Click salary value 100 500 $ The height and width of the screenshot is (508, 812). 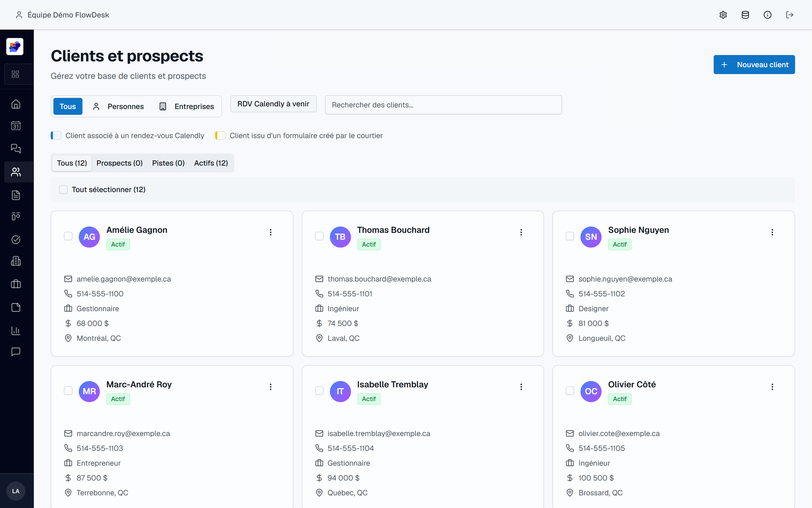[x=596, y=478]
